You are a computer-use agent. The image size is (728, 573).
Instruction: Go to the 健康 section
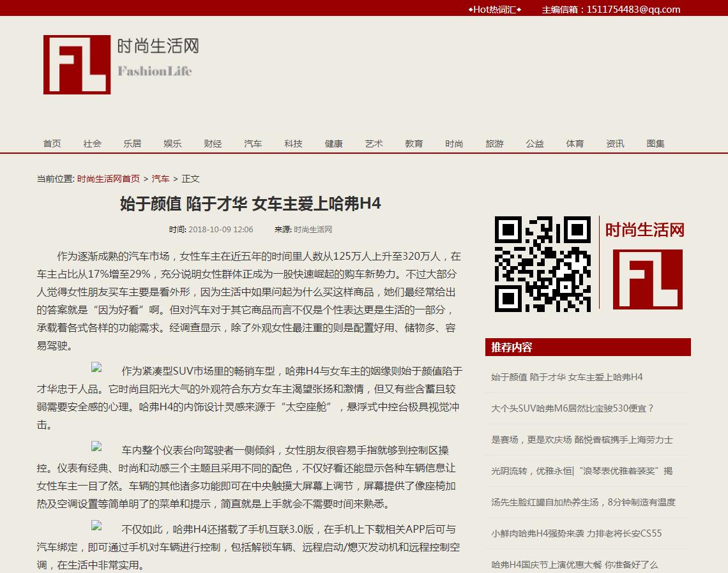coord(333,144)
